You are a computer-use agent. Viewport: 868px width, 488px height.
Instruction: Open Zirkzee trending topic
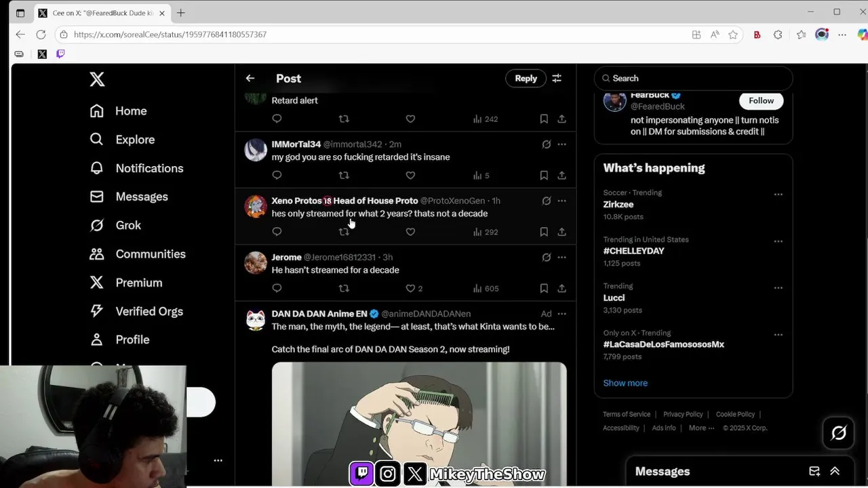[x=618, y=205]
